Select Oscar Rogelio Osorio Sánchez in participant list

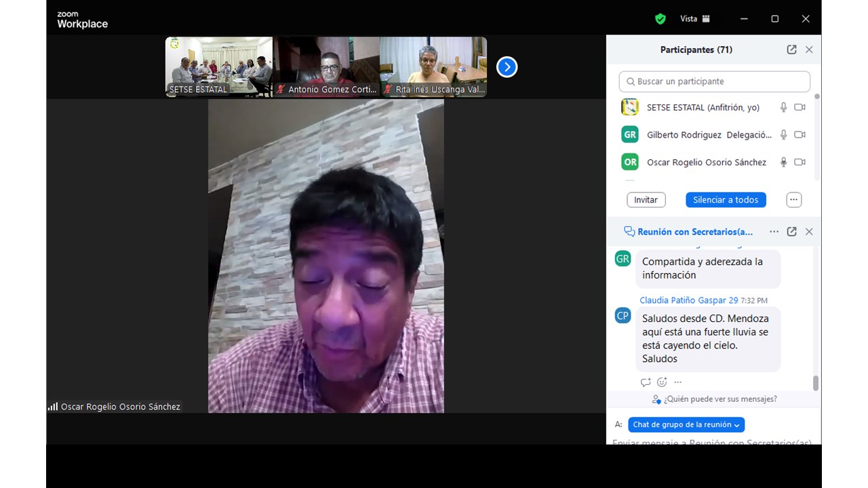pyautogui.click(x=706, y=162)
